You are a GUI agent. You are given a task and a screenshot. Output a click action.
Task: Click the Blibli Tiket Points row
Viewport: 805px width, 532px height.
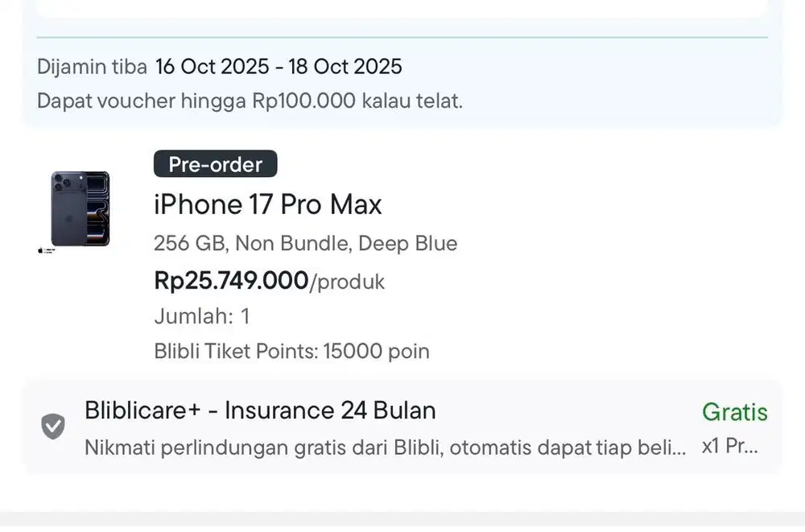291,351
